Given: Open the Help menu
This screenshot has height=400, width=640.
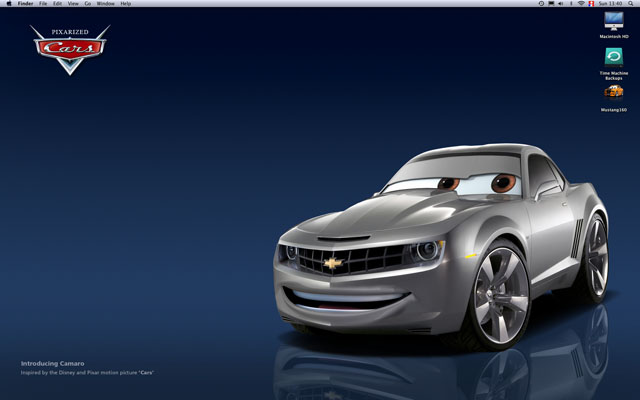Looking at the screenshot, I should 126,3.
